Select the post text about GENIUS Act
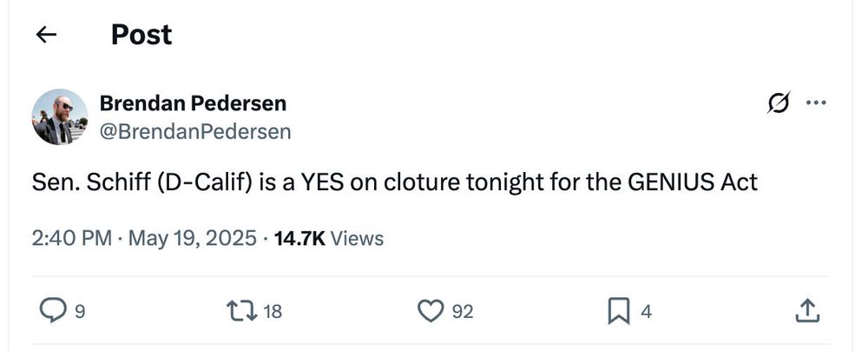This screenshot has width=868, height=351. point(395,182)
